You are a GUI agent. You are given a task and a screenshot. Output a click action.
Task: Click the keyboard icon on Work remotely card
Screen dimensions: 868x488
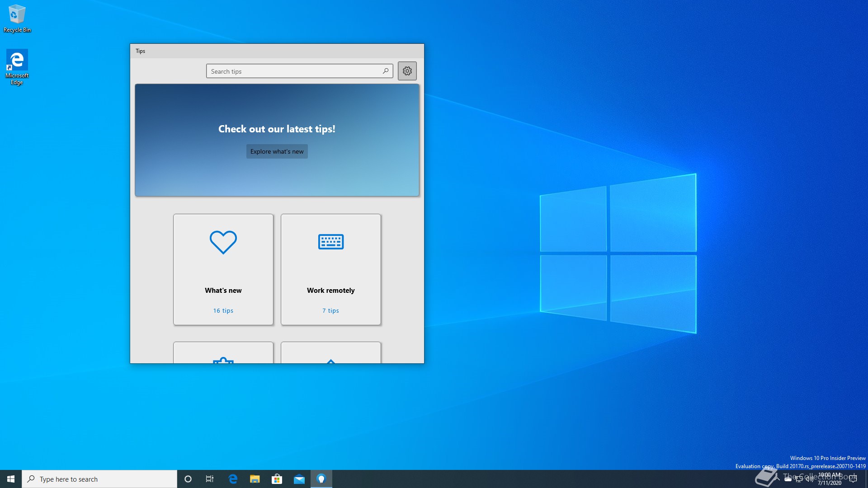pyautogui.click(x=330, y=242)
